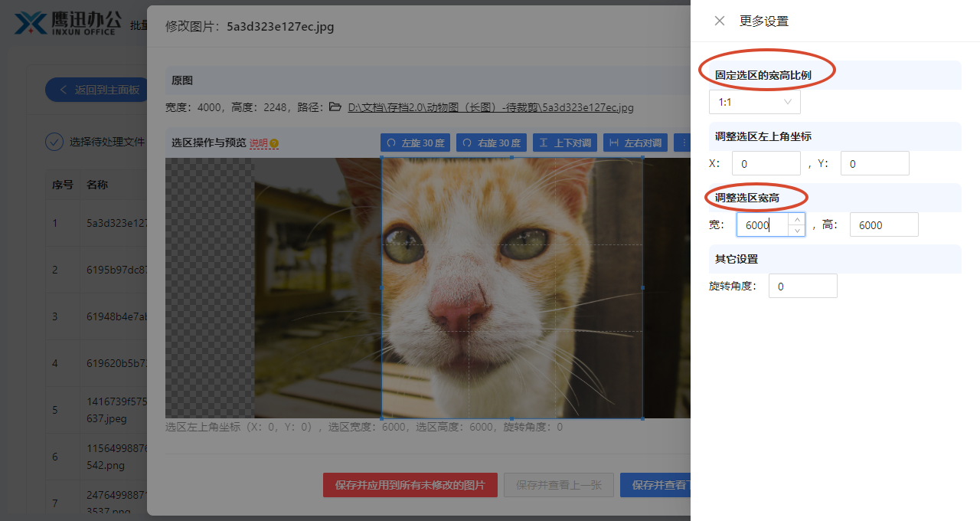
Task: Click 保存并查看上一张 button
Action: coord(559,485)
